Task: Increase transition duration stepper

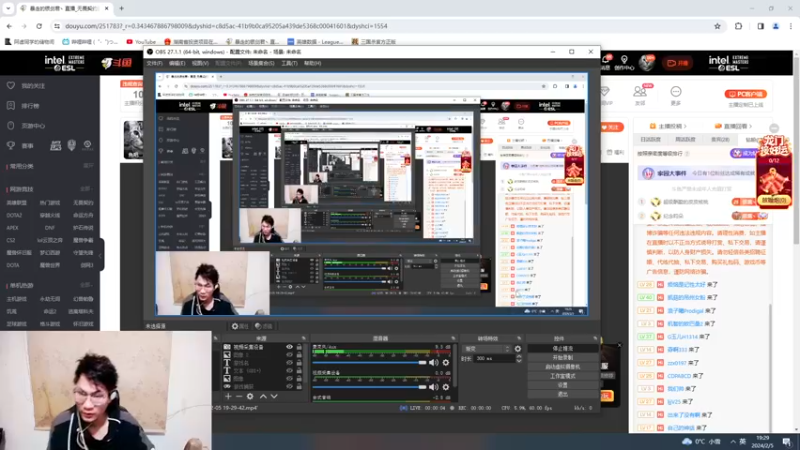Action: pos(519,357)
